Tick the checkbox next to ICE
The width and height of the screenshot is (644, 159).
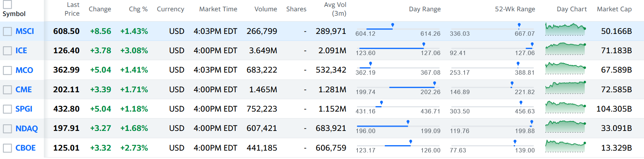(7, 51)
